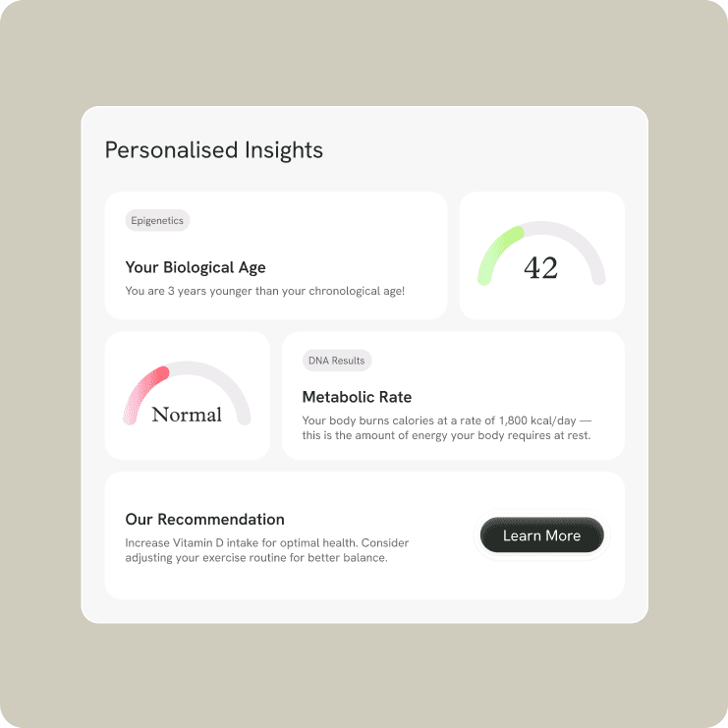Select the Our Recommendation card

[364, 535]
